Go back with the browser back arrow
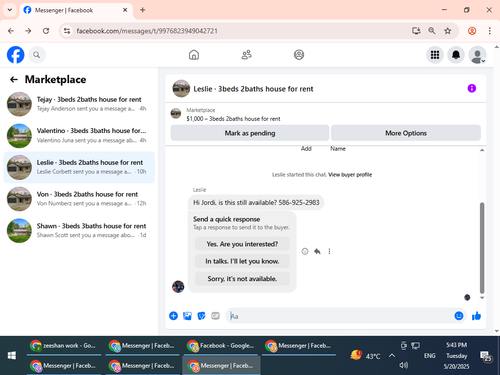Screen dimensions: 500x375 (11, 31)
